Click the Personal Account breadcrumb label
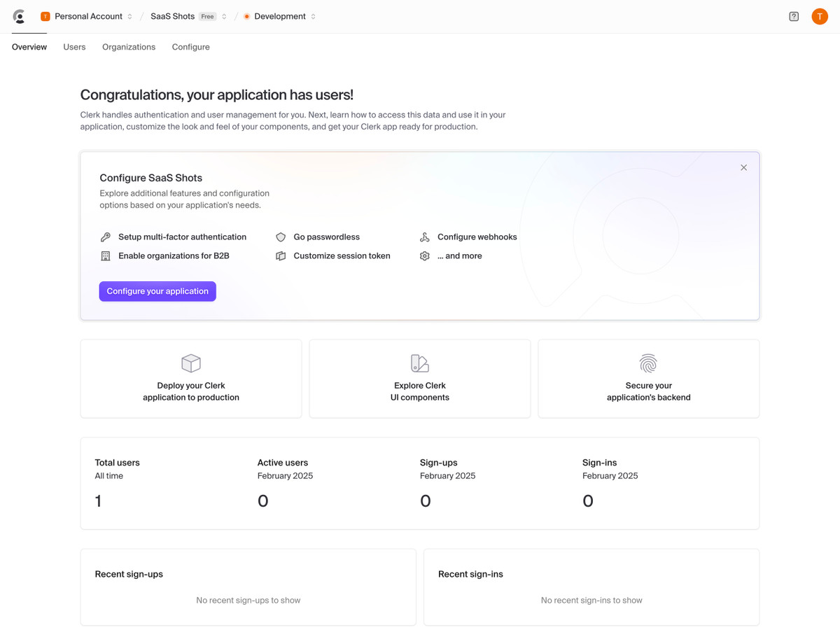840x637 pixels. click(89, 16)
